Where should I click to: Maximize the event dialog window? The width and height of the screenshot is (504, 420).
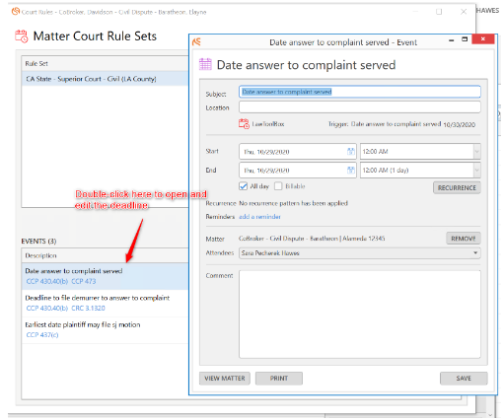pos(465,39)
